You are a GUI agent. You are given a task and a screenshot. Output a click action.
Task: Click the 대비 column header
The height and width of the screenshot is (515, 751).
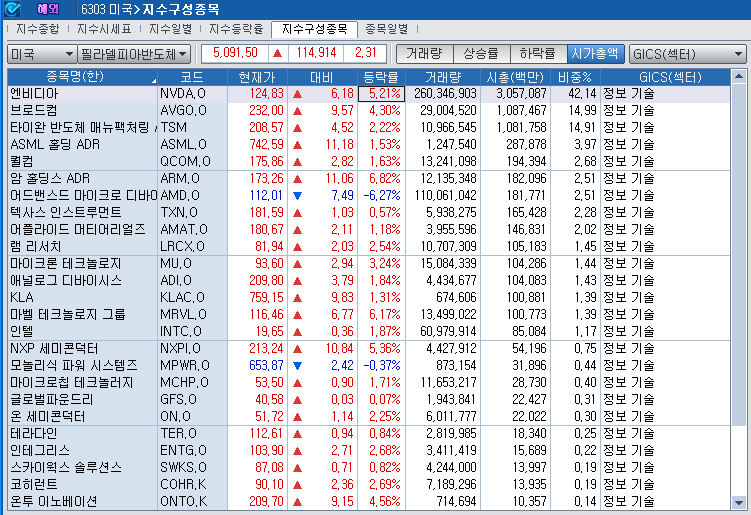tap(322, 77)
